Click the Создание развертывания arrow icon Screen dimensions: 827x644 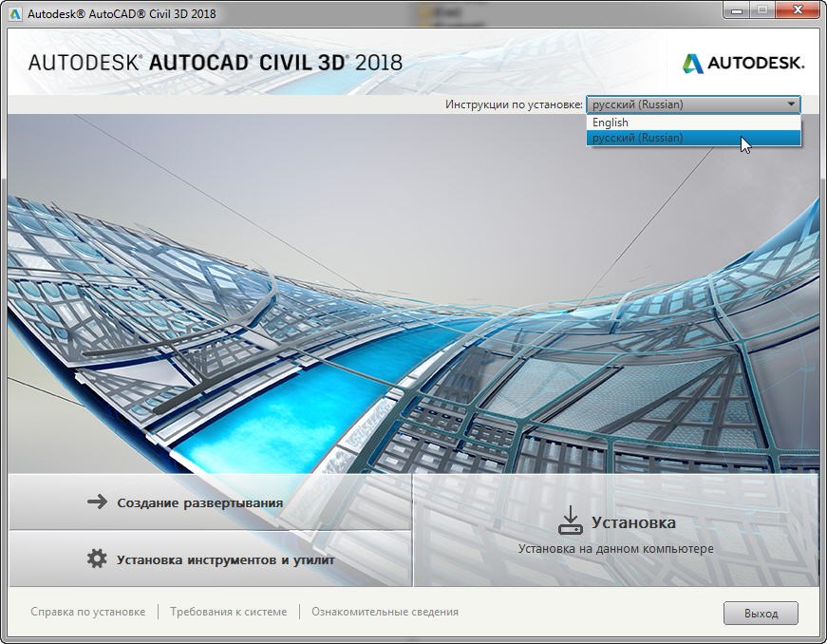point(98,502)
